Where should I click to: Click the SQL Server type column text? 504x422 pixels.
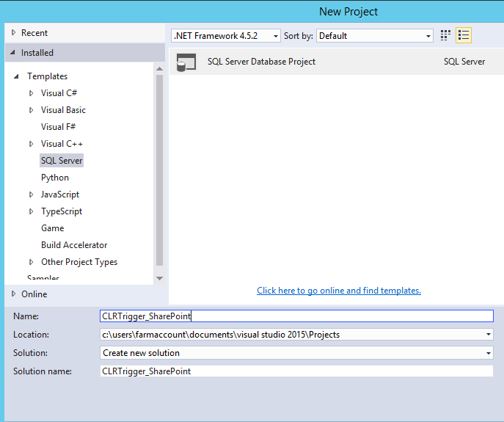[464, 62]
